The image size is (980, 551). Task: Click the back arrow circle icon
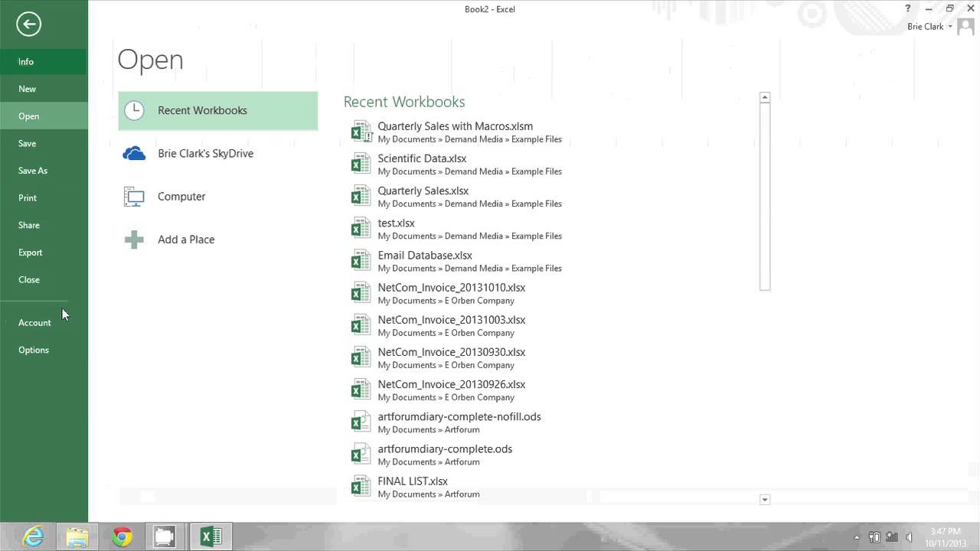(x=28, y=24)
